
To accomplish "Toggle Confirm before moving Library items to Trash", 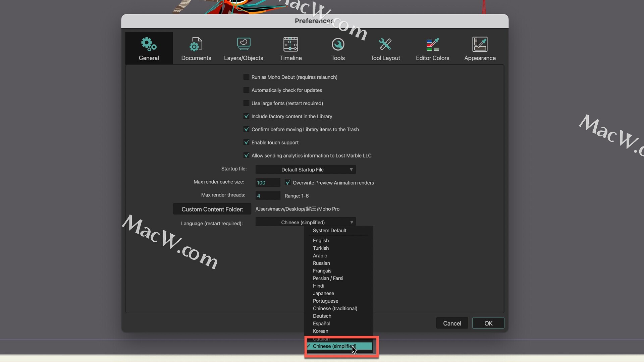I will (x=246, y=129).
